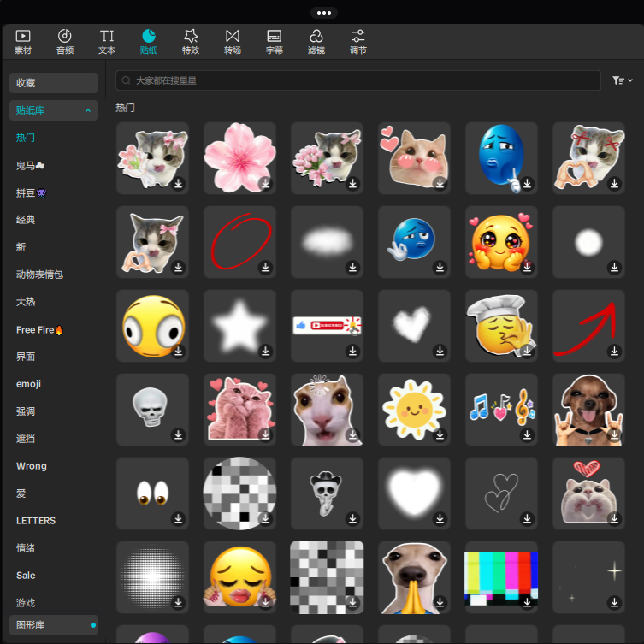This screenshot has width=644, height=644.
Task: Select the Sale category
Action: pos(26,576)
